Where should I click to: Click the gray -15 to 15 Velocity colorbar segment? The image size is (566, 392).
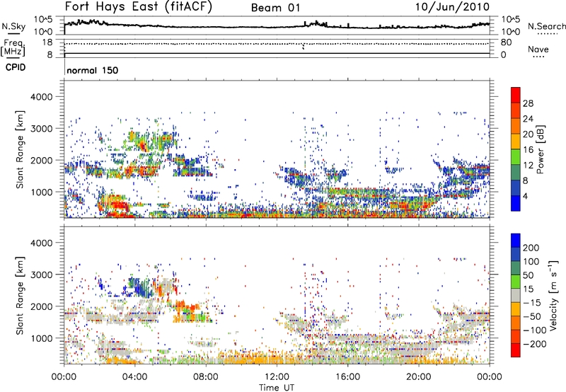point(516,295)
